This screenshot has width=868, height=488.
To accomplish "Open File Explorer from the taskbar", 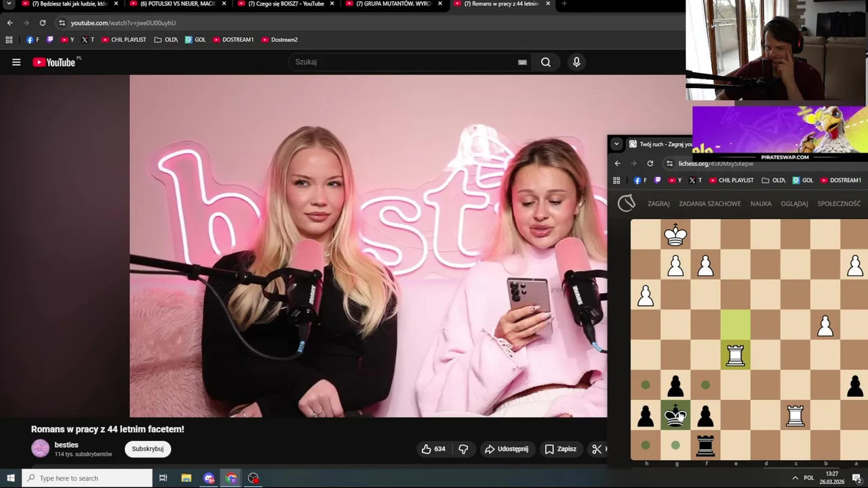I will [x=186, y=478].
